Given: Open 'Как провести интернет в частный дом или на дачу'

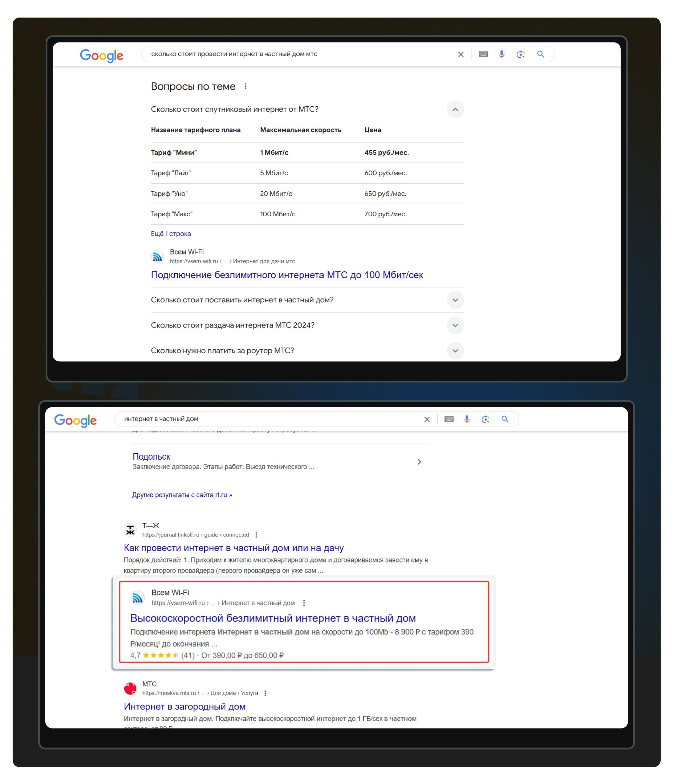Looking at the screenshot, I should click(x=234, y=548).
